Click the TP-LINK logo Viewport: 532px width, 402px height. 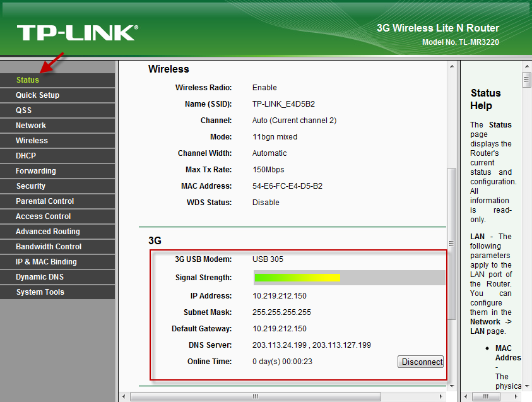(x=78, y=33)
